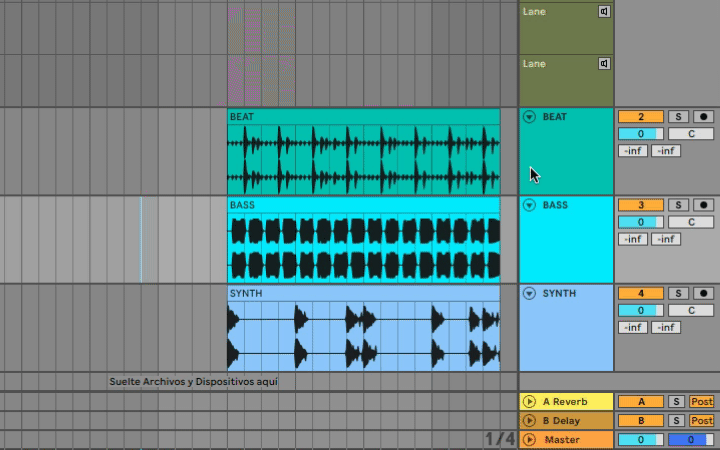Arm the BASS track for recording

pyautogui.click(x=704, y=205)
